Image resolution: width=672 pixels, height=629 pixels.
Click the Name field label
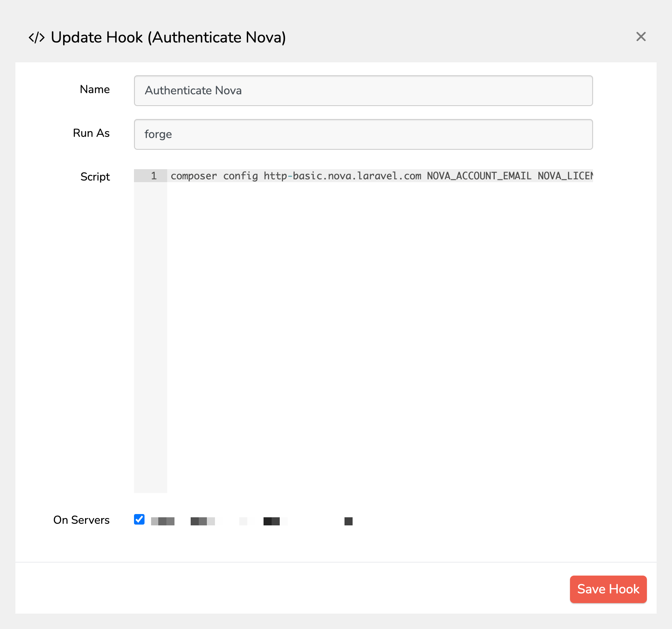[95, 89]
